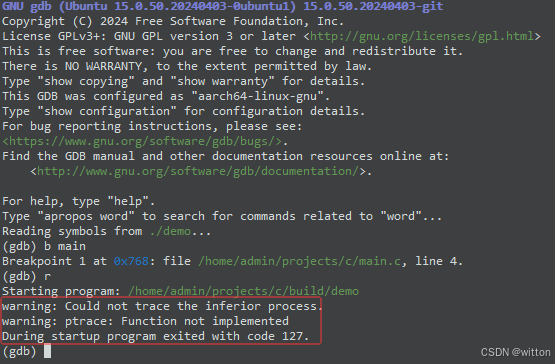555x364 pixels.
Task: Click "This is free software" line
Action: coord(233,51)
